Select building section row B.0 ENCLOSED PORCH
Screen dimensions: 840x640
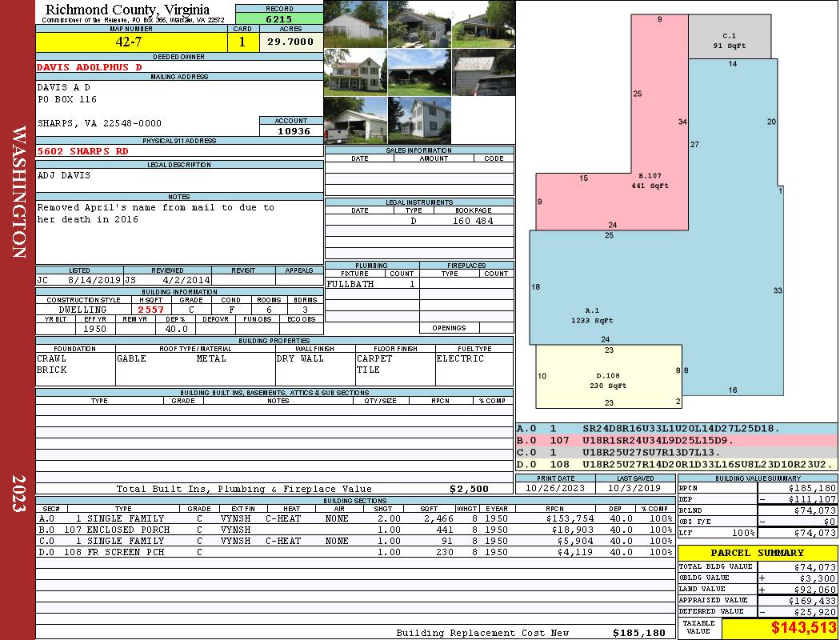(x=354, y=530)
